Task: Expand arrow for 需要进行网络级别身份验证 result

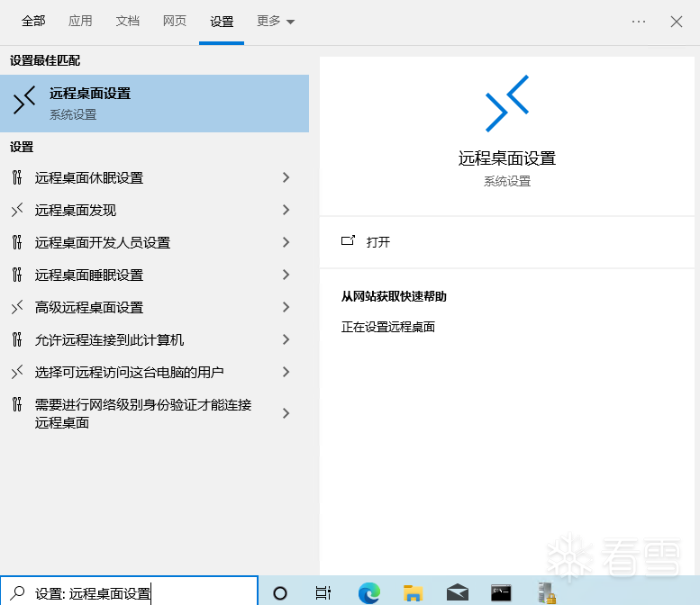Action: pyautogui.click(x=286, y=413)
